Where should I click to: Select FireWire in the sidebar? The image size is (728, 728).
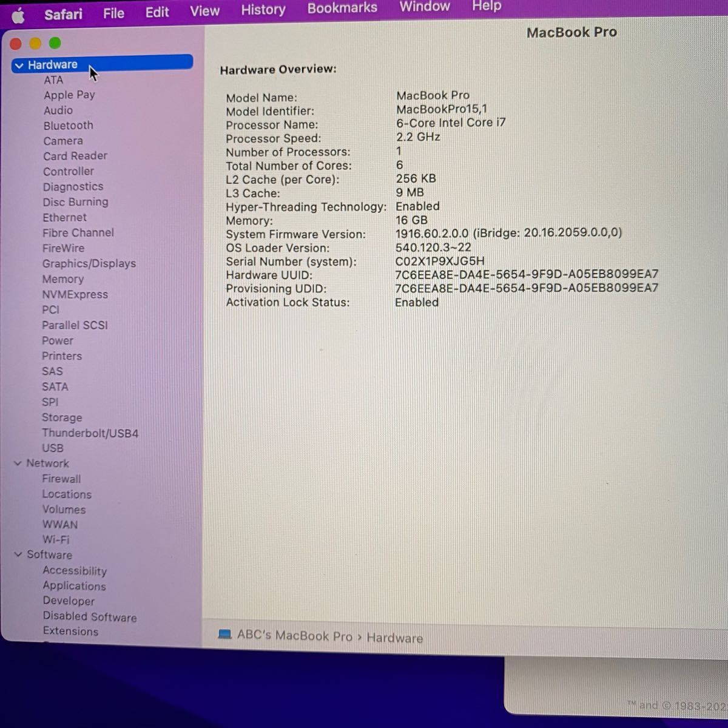63,248
